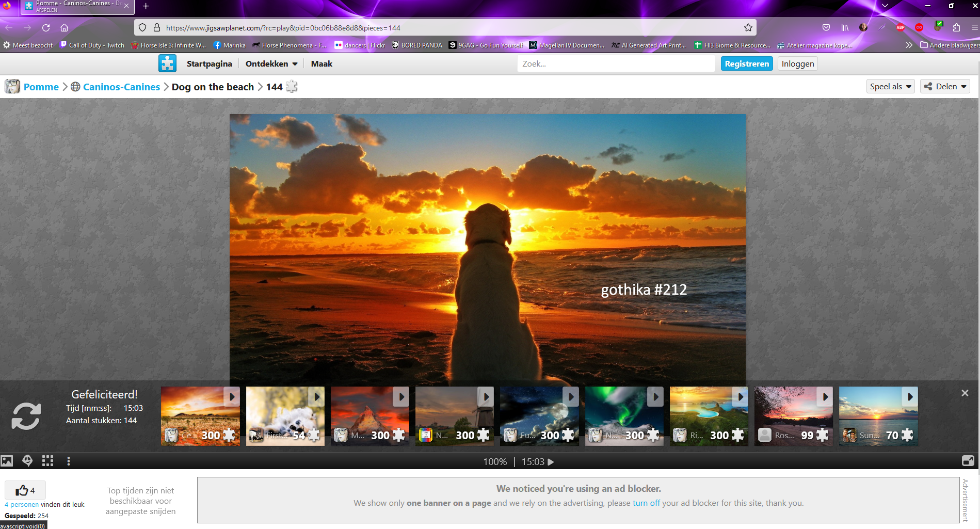Image resolution: width=980 pixels, height=529 pixels.
Task: Open the 9GAG bookmark
Action: [486, 45]
